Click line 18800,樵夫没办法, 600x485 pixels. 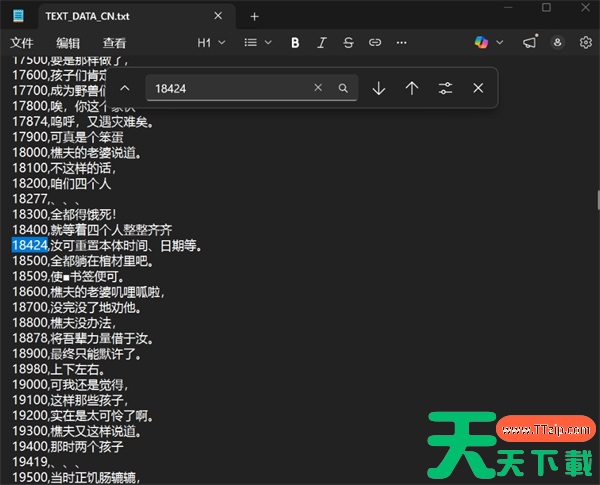[x=64, y=323]
